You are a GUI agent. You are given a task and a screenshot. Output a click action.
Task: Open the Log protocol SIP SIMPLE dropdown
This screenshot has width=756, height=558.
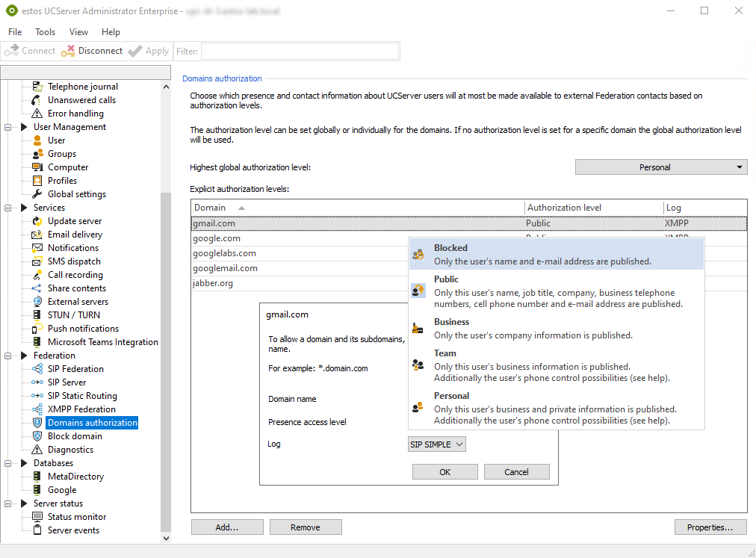tap(437, 444)
